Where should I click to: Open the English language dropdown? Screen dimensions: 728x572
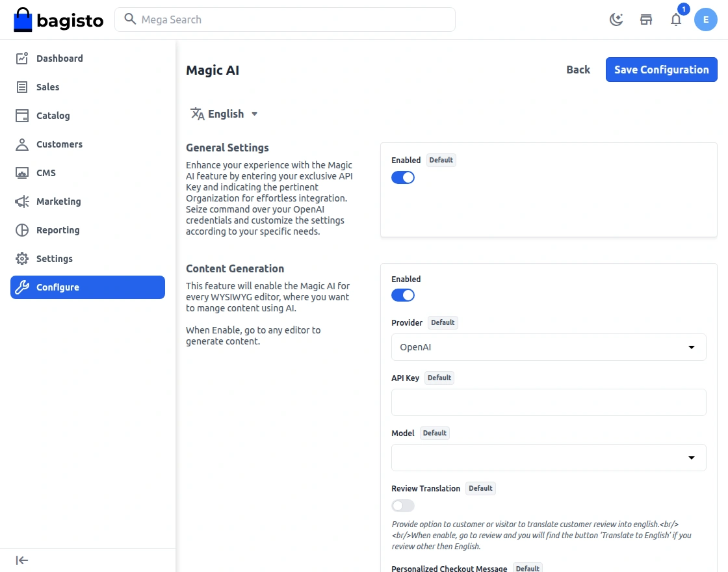[x=225, y=114]
